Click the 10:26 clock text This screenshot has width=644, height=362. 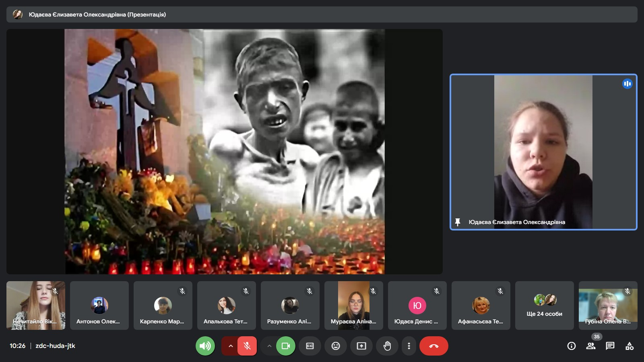point(17,346)
